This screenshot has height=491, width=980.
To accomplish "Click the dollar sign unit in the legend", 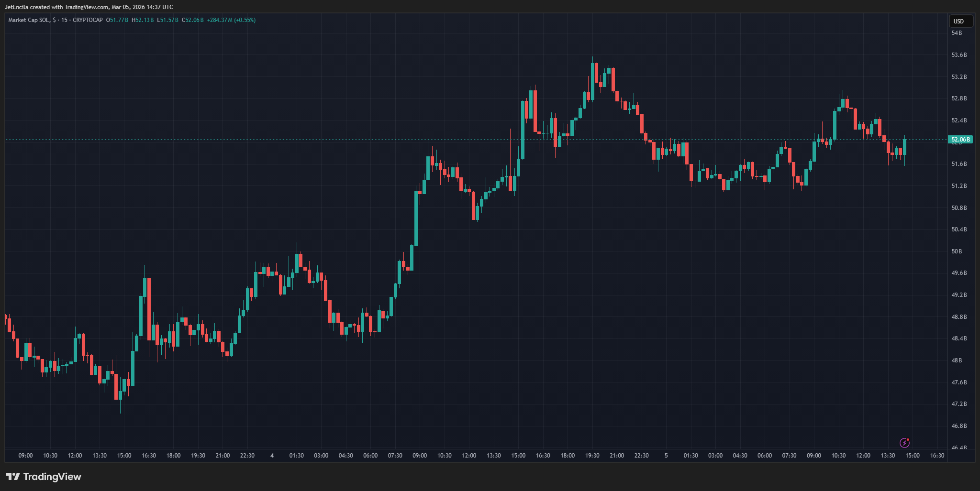I will click(x=54, y=20).
